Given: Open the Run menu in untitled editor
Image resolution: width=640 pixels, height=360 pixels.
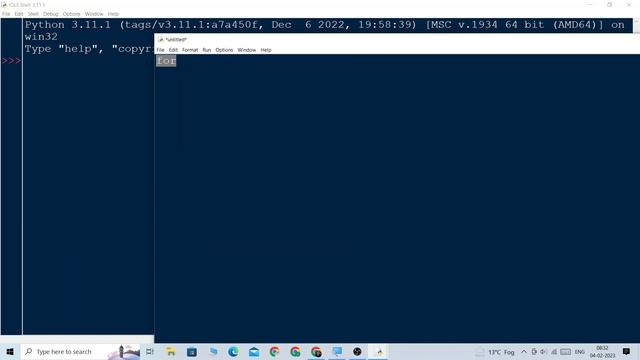Looking at the screenshot, I should (x=207, y=50).
